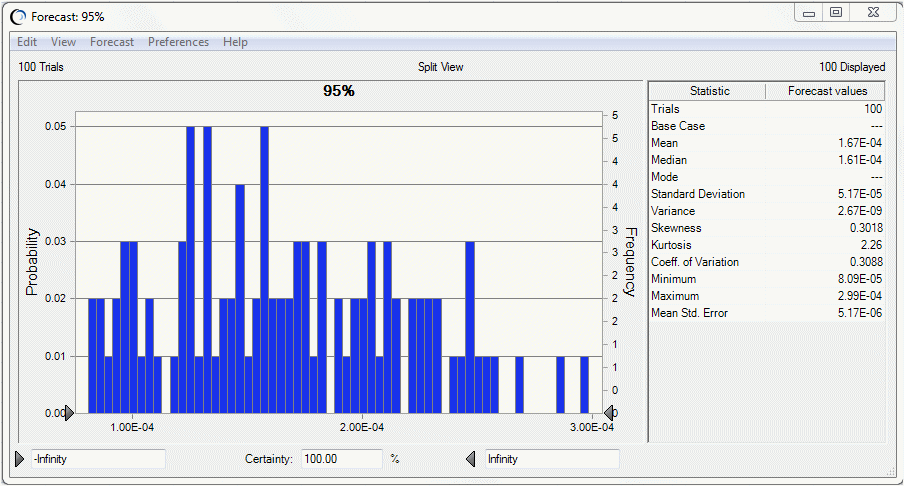Maximize the Forecast window
The height and width of the screenshot is (486, 904).
pyautogui.click(x=836, y=12)
